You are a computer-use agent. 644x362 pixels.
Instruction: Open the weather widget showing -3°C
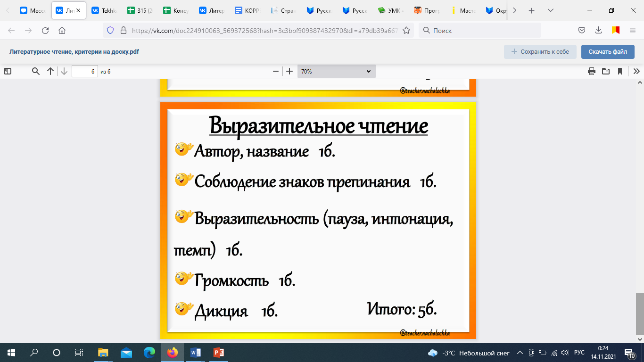tap(469, 353)
